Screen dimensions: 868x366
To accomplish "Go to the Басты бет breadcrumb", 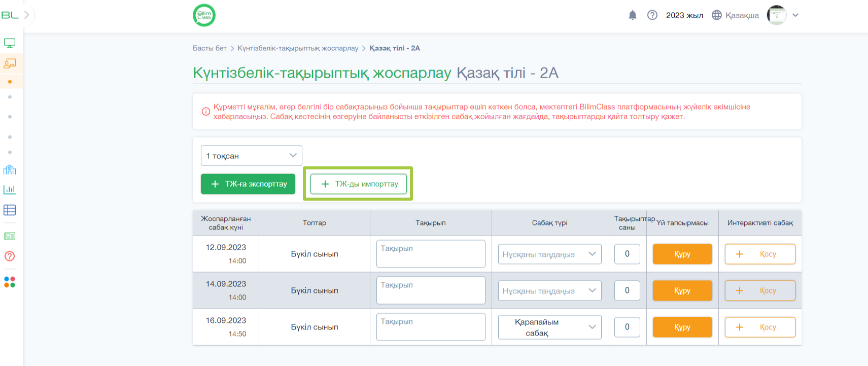I will coord(210,48).
